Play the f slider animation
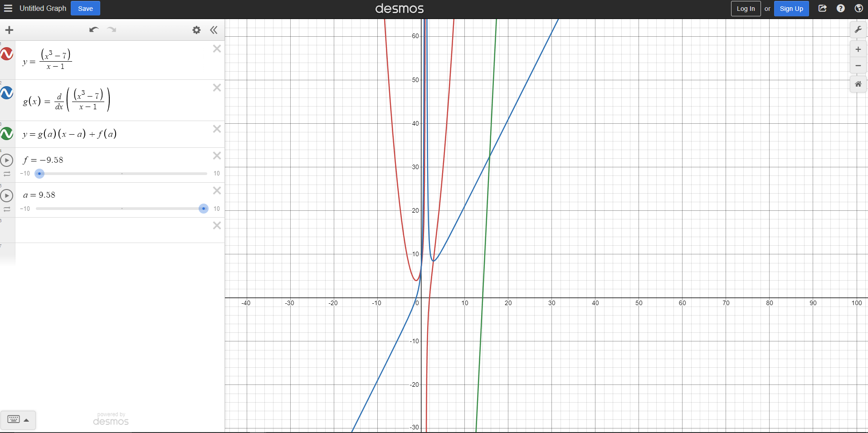The image size is (868, 433). (x=7, y=160)
